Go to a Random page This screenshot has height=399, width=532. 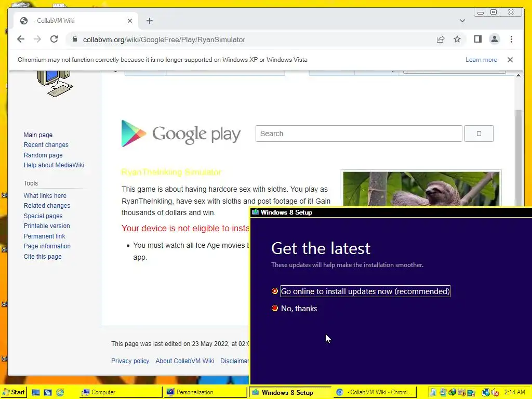click(43, 155)
